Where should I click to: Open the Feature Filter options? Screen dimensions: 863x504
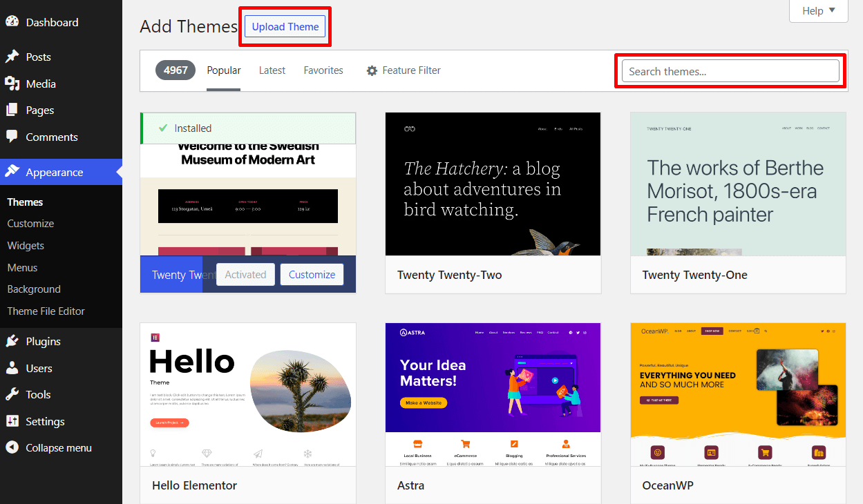point(404,70)
